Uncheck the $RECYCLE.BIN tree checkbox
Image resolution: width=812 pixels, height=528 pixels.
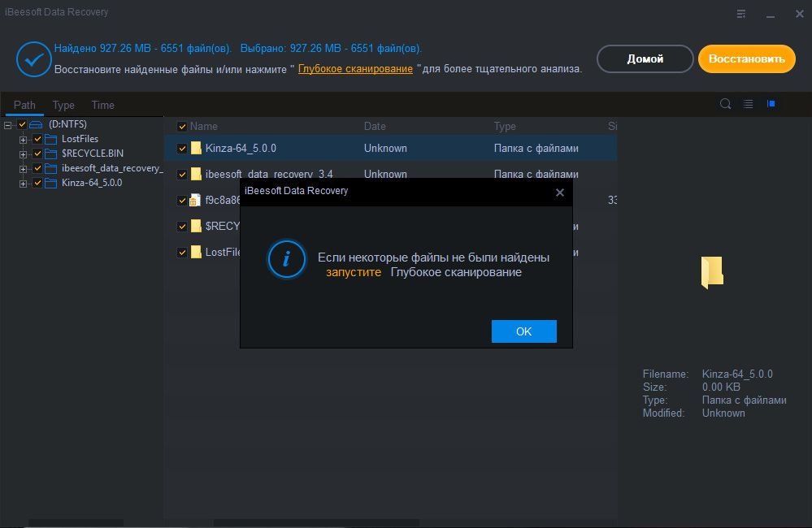click(37, 154)
